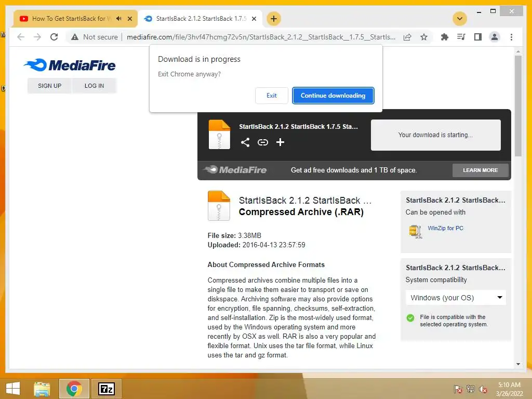Reload the MediaFire page

[x=54, y=37]
